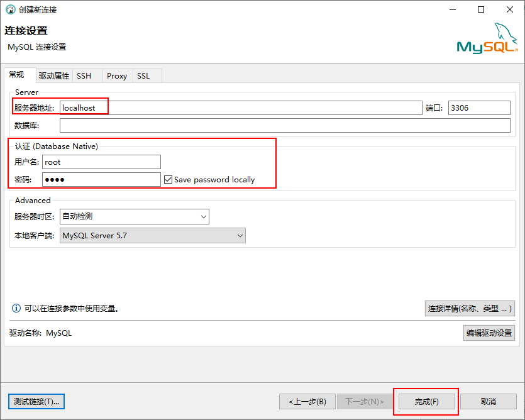Click the info icon beside variables hint
This screenshot has height=420, width=525.
[x=16, y=308]
